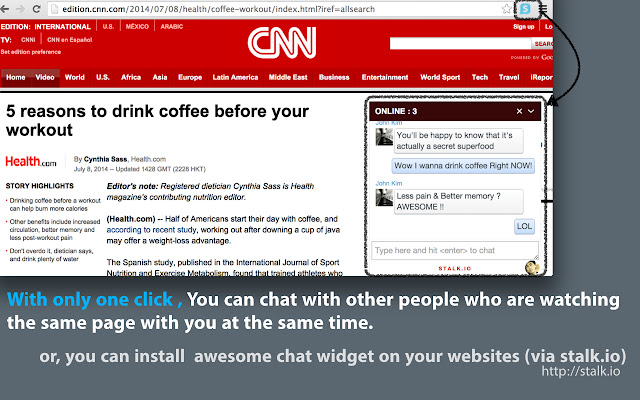Click the 'Wow I wanna drink coffee' message
This screenshot has height=400, width=640.
[x=463, y=166]
